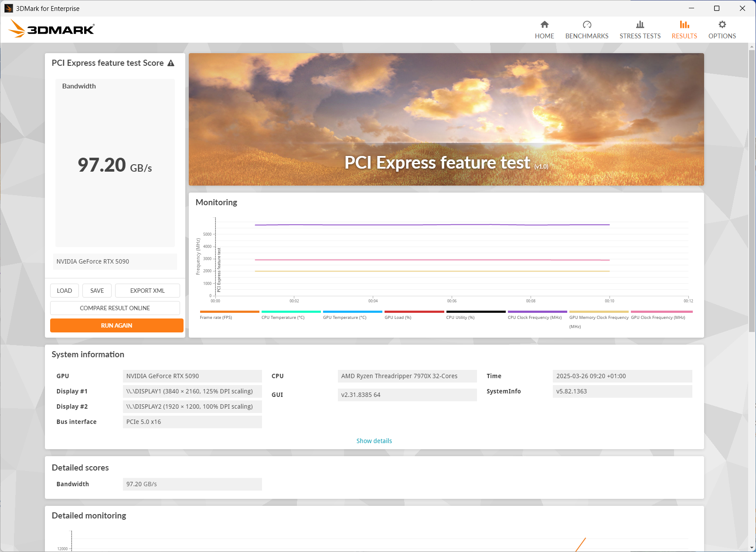756x552 pixels.
Task: Click the pink GPU clock frequency line in chart
Action: point(432,260)
